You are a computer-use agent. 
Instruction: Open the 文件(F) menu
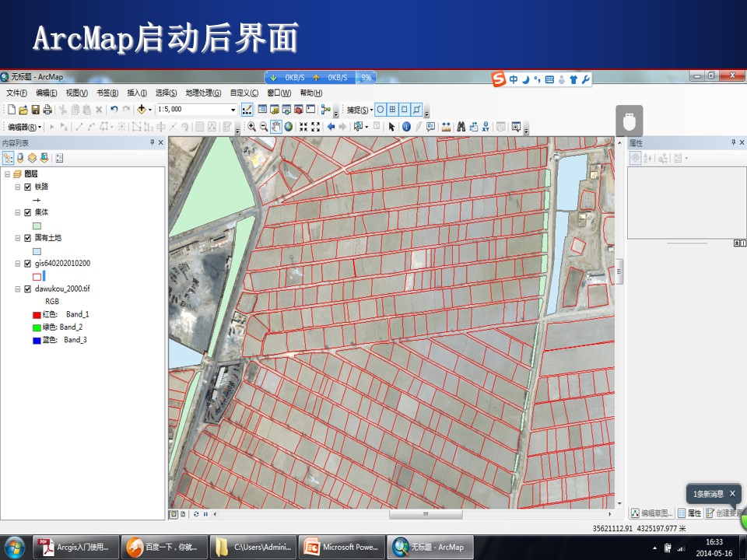[16, 93]
